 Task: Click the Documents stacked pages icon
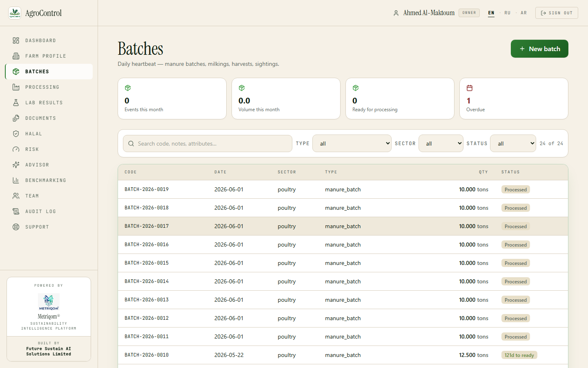click(16, 118)
